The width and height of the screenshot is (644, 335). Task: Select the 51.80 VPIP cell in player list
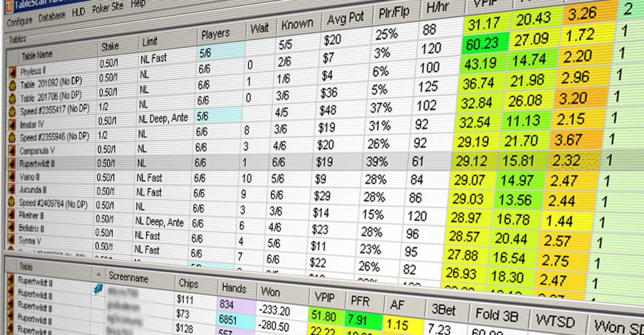[x=326, y=316]
